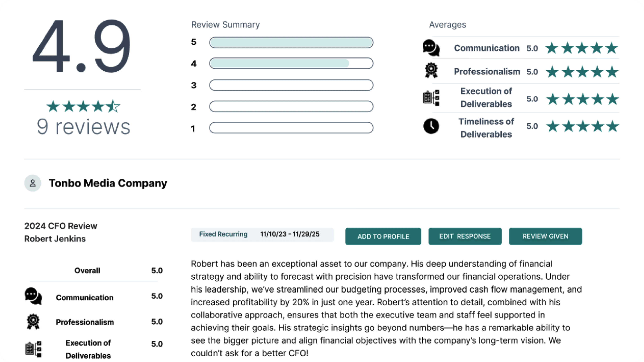Click the empty 1-star review summary bar
The height and width of the screenshot is (362, 644).
(x=291, y=128)
